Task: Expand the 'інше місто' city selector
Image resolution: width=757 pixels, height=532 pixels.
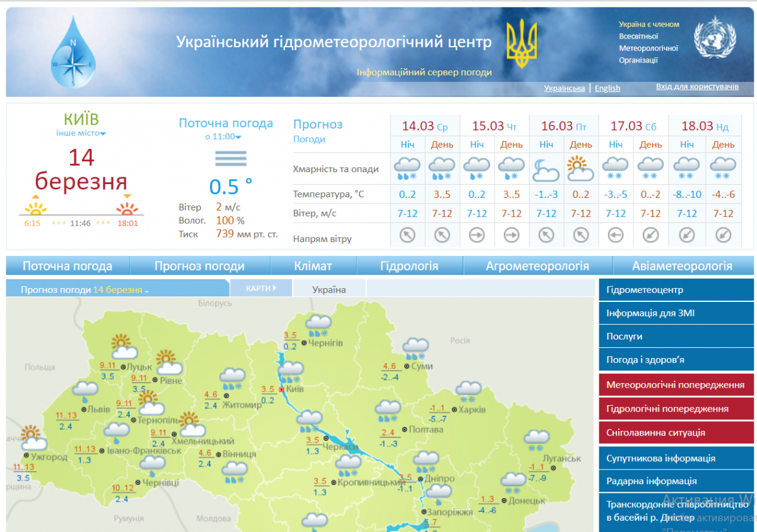Action: click(81, 133)
